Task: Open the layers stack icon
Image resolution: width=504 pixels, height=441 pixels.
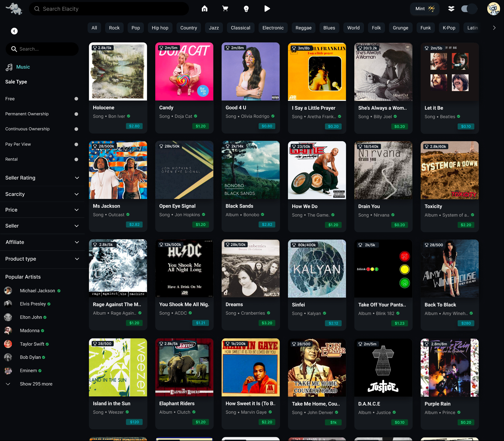Action: [x=451, y=9]
